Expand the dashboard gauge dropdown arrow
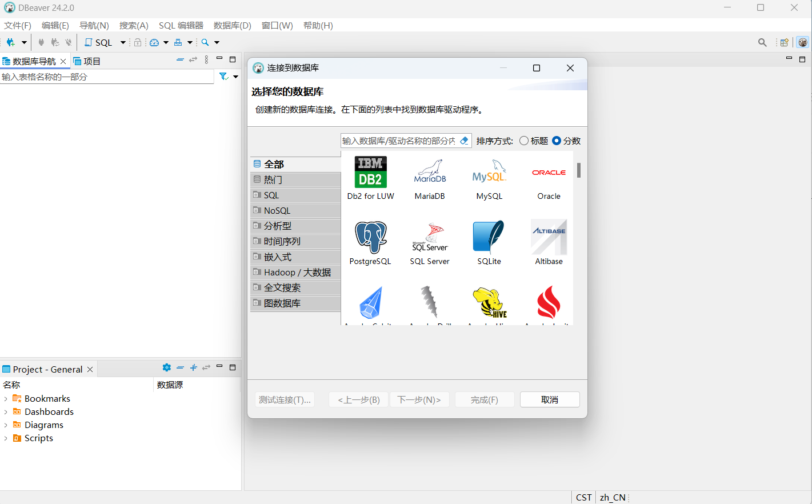The width and height of the screenshot is (812, 504). tap(166, 42)
